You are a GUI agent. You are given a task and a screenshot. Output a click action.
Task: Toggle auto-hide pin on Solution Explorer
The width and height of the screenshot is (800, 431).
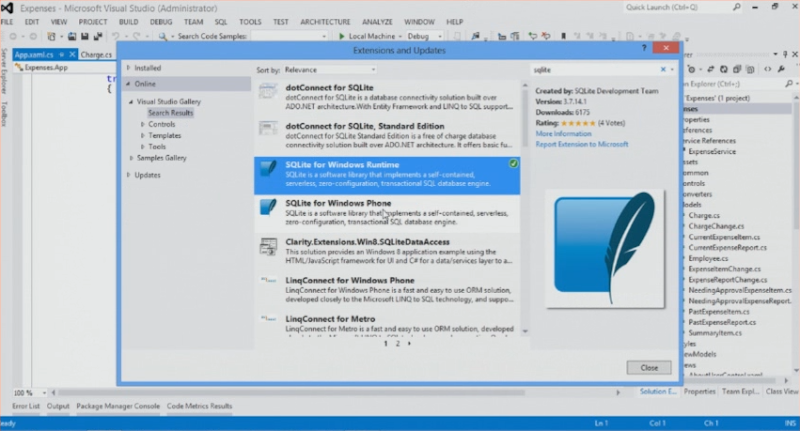785,54
